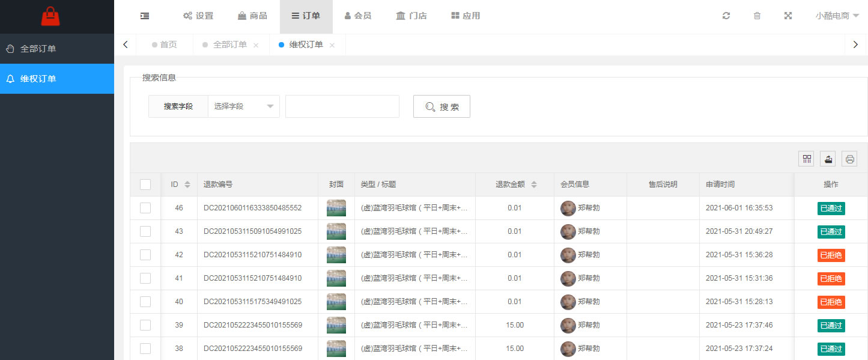The width and height of the screenshot is (868, 360).
Task: Click the 会员信息 column header
Action: [575, 185]
